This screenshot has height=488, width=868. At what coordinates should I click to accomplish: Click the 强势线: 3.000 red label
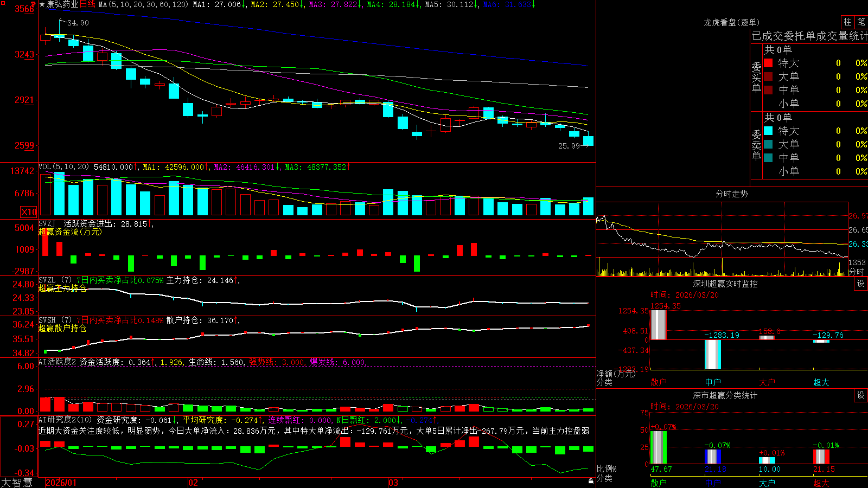pyautogui.click(x=276, y=362)
